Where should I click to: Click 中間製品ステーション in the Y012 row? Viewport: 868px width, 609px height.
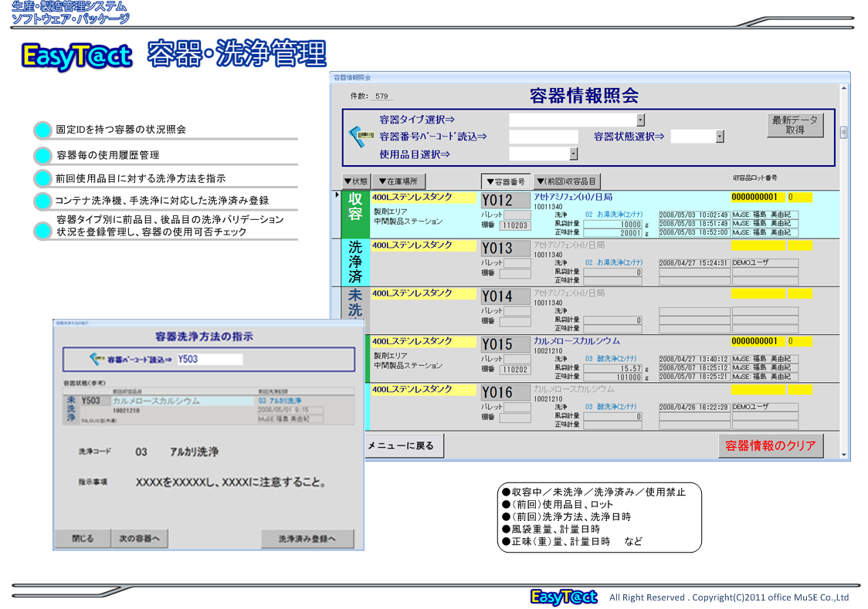click(408, 222)
